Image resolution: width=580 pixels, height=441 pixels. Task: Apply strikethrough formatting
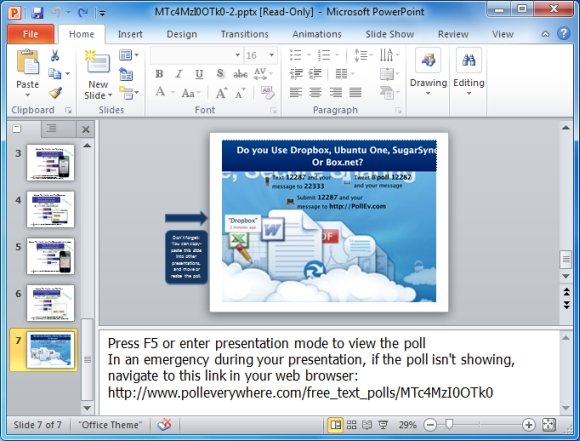pos(240,74)
